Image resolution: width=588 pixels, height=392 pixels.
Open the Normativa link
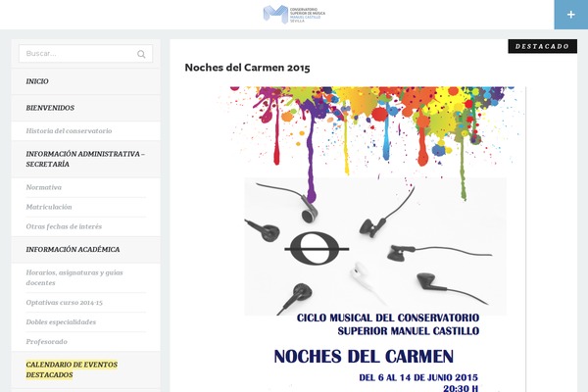[44, 187]
